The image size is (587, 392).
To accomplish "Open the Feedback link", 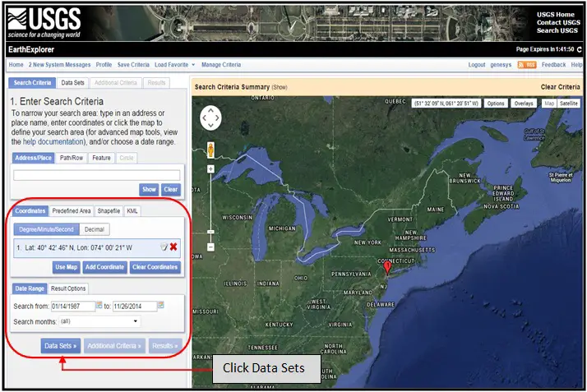I will 553,65.
